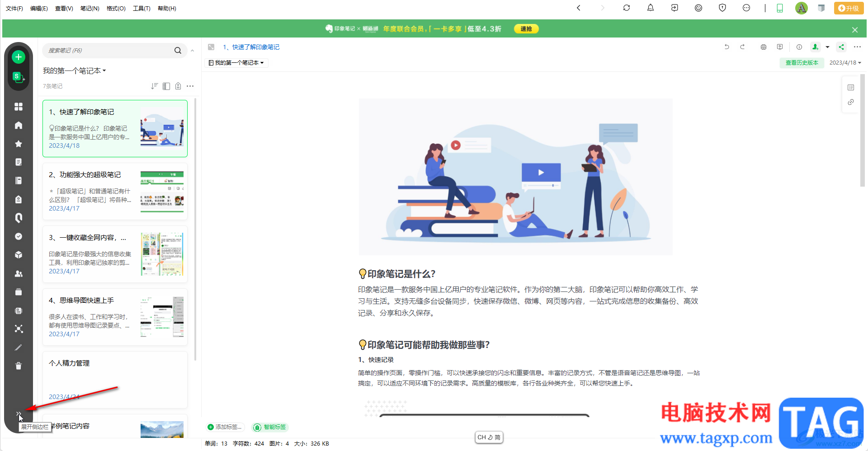Click 添加标签 add tag button
868x451 pixels.
225,427
